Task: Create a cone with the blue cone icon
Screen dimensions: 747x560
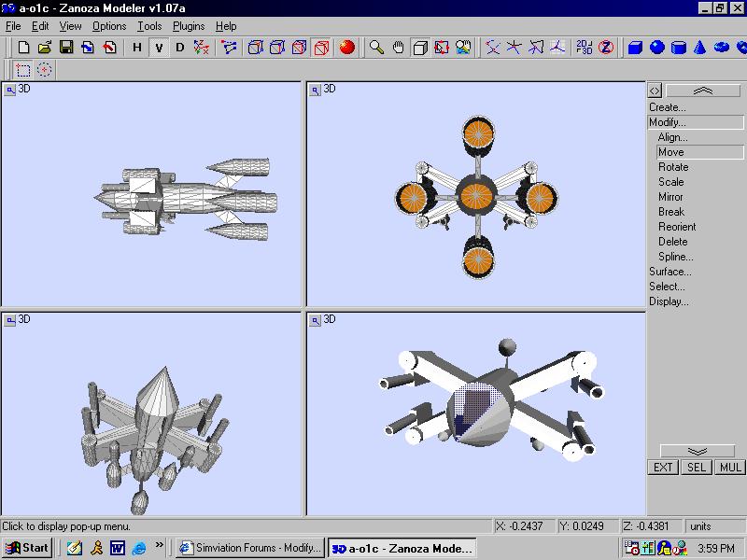Action: point(699,48)
